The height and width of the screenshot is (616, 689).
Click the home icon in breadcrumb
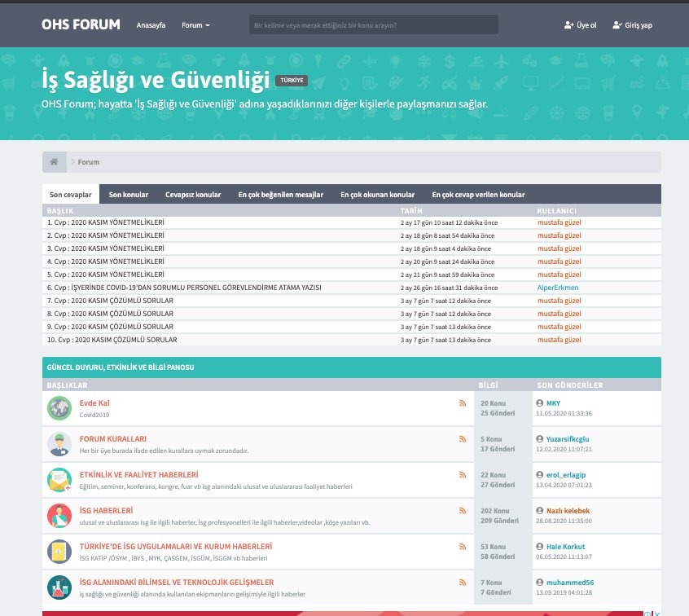pos(54,162)
